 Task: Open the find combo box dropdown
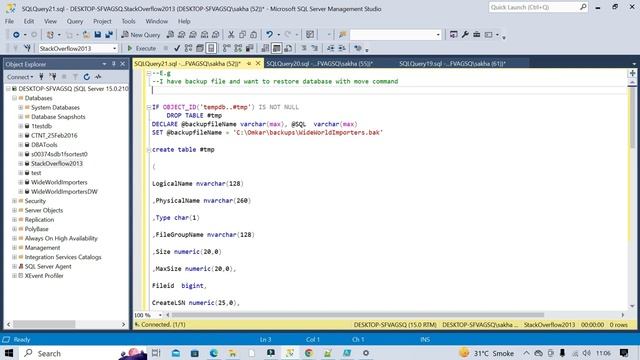[438, 35]
